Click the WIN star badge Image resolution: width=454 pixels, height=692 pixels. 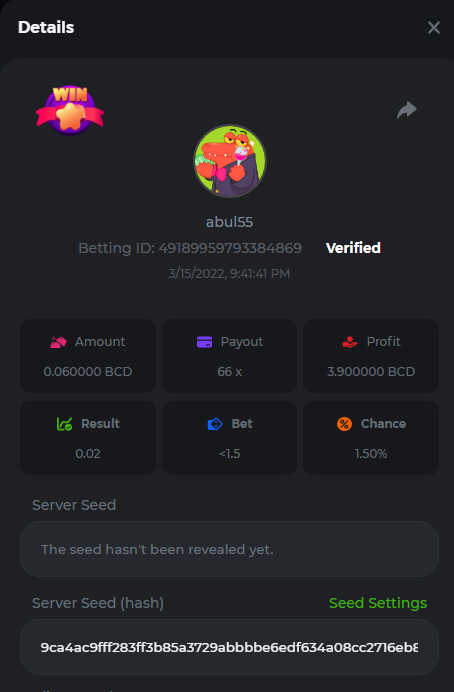tap(70, 110)
